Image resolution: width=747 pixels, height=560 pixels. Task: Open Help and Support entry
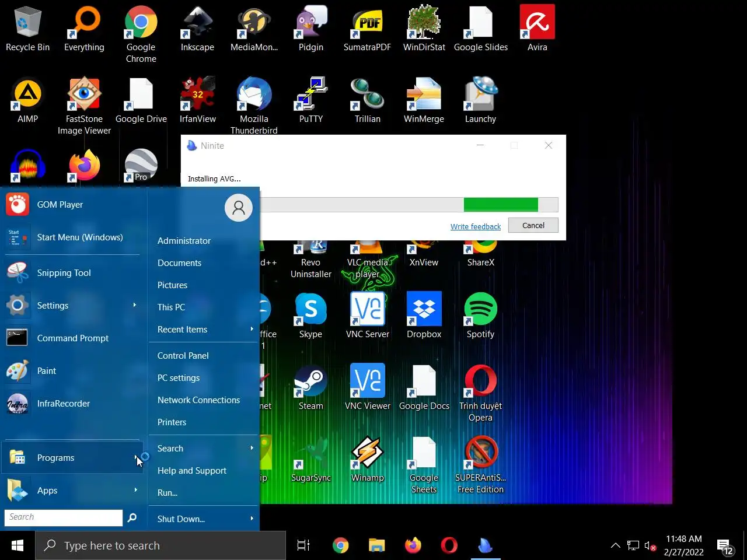(203, 471)
